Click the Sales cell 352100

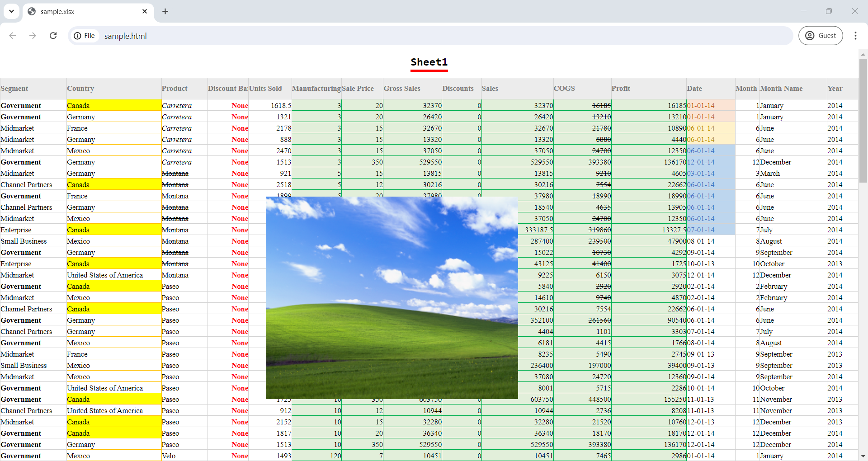(x=536, y=320)
